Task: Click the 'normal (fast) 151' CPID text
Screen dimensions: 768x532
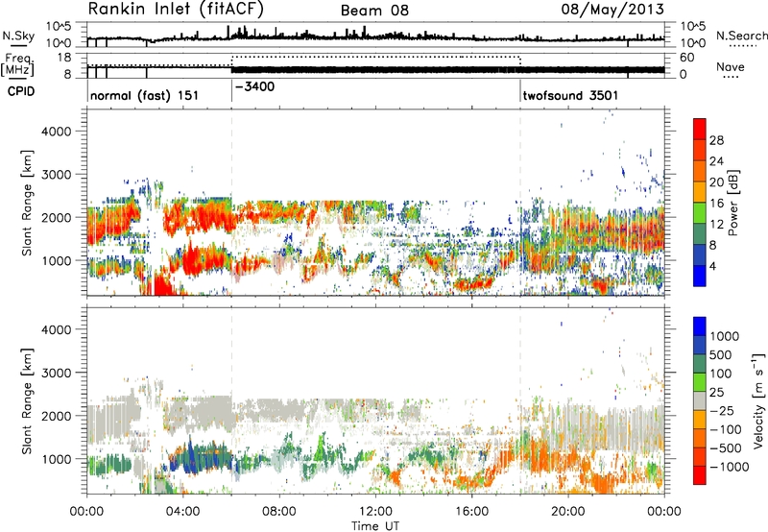Action: (x=145, y=95)
